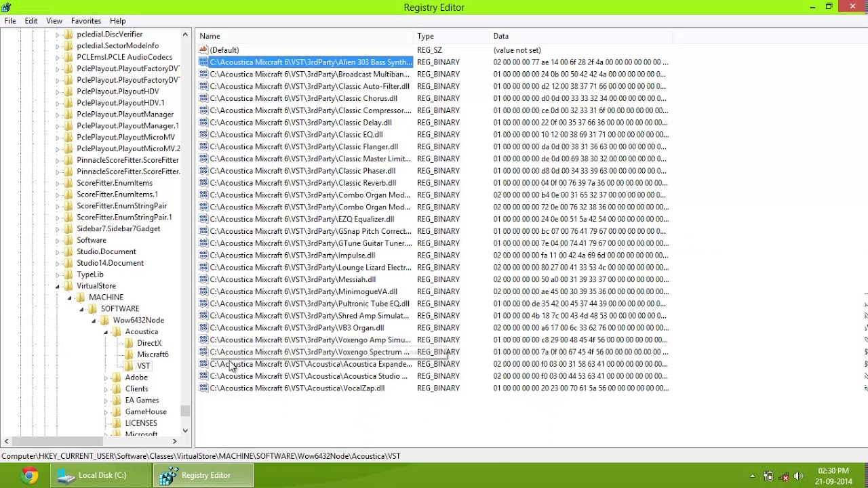Click the REG_SZ type of (Default)
The image size is (868, 488).
point(429,50)
